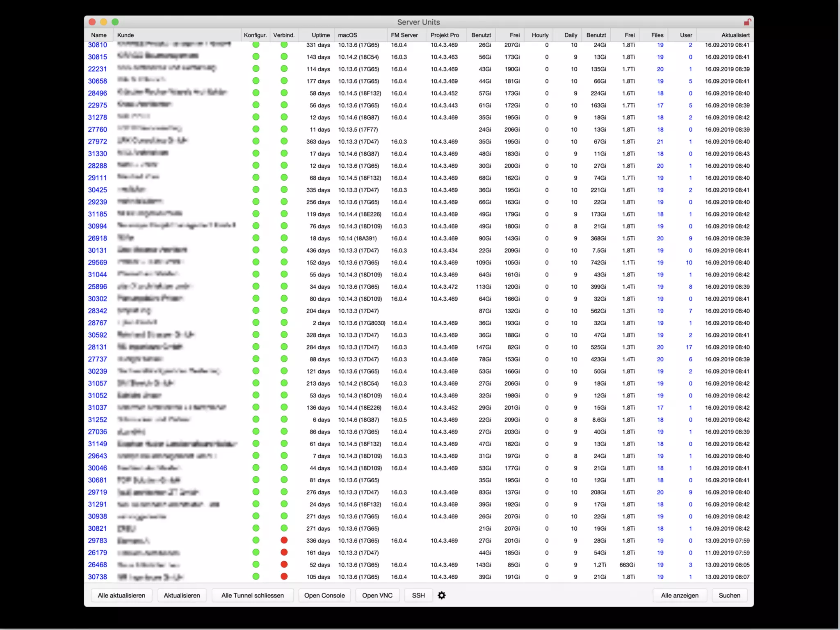840x630 pixels.
Task: Sort table by Uptime column header
Action: [320, 35]
